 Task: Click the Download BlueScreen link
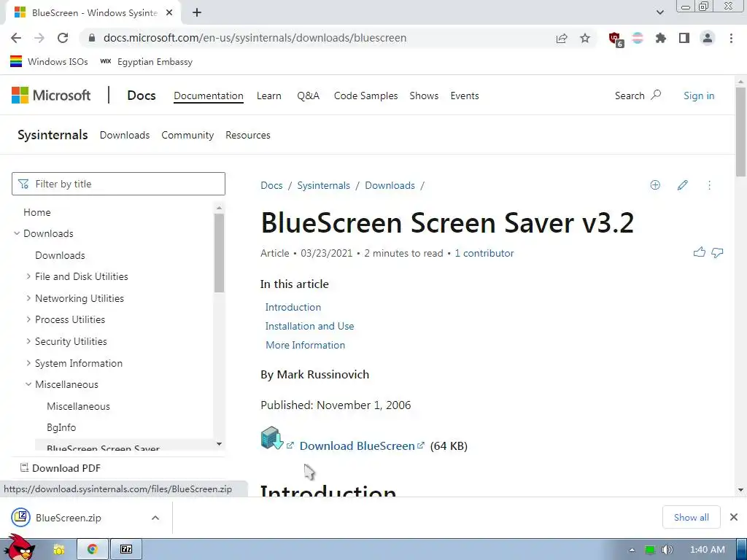pyautogui.click(x=362, y=446)
